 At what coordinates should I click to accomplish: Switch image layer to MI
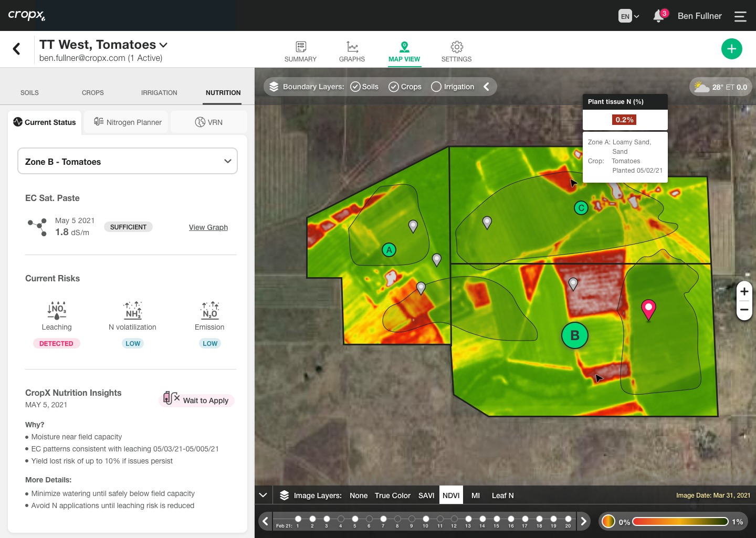[x=476, y=495]
